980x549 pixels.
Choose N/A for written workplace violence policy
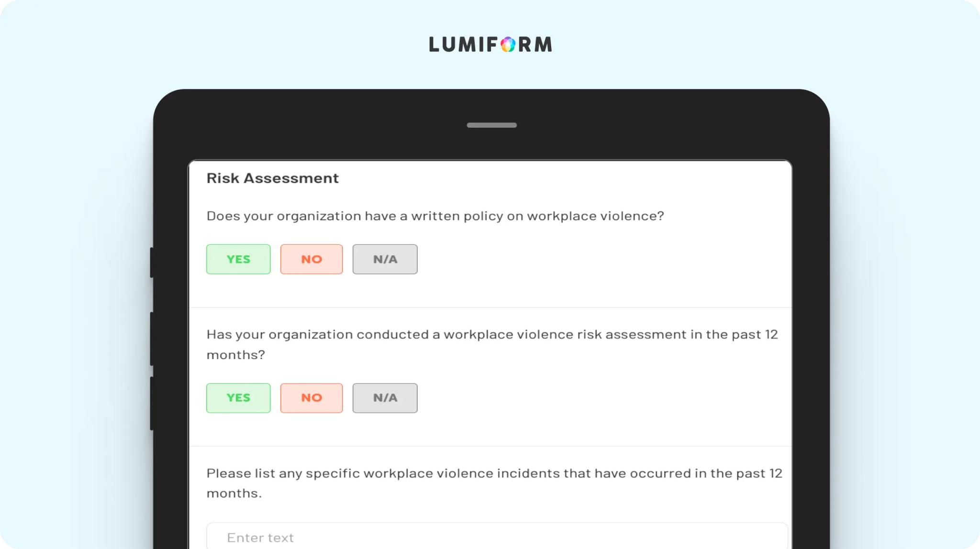(x=385, y=259)
